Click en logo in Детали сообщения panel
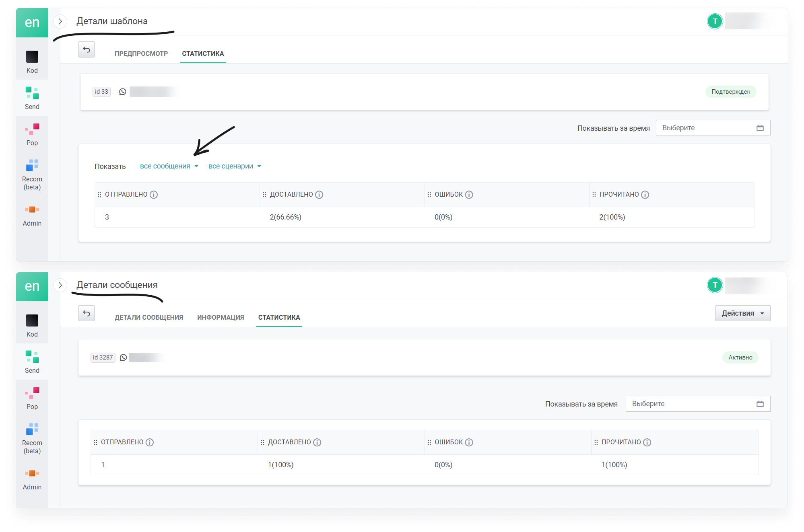The height and width of the screenshot is (532, 804). coord(32,286)
